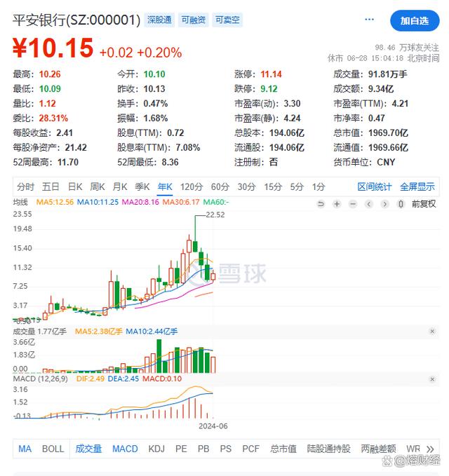Switch to 五日 five-day tab
Viewport: 449px width, 476px height.
pos(51,186)
